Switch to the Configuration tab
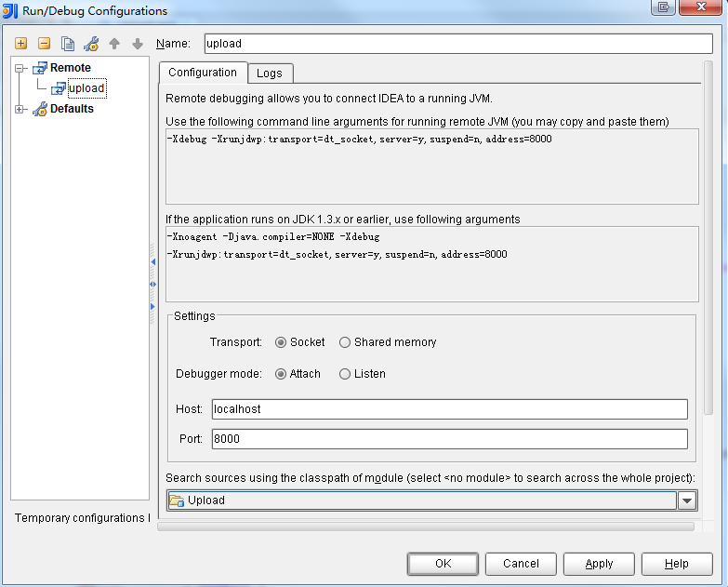This screenshot has height=587, width=728. pyautogui.click(x=203, y=73)
